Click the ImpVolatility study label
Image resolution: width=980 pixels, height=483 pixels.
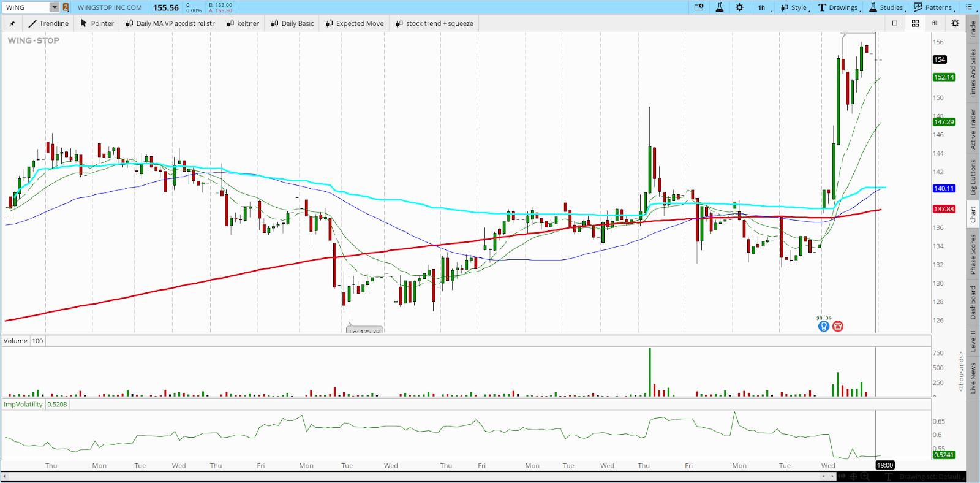23,405
